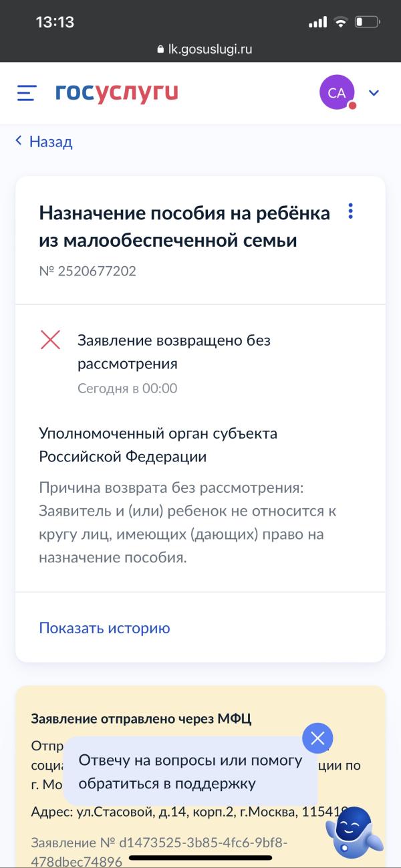
Task: Tap the battery indicator icon
Action: click(368, 22)
